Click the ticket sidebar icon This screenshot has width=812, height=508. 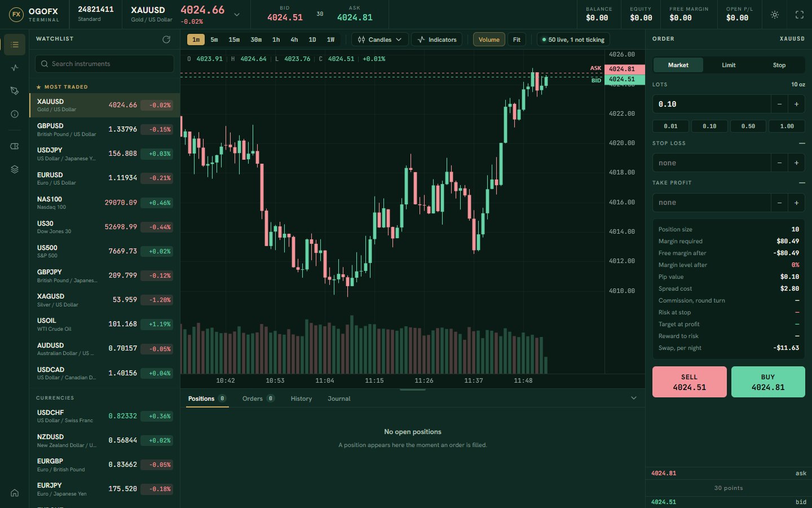coord(15,146)
